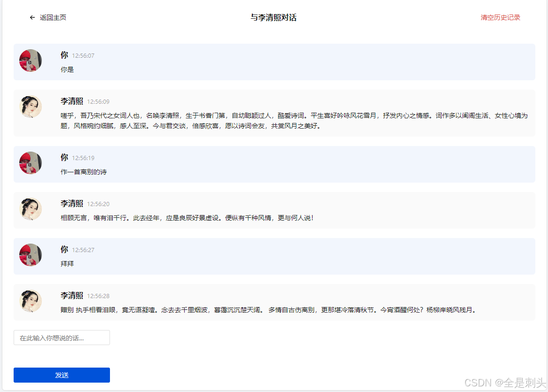The image size is (548, 392).
Task: Click the sender name 李清照 at 12:56:09
Action: coord(71,101)
